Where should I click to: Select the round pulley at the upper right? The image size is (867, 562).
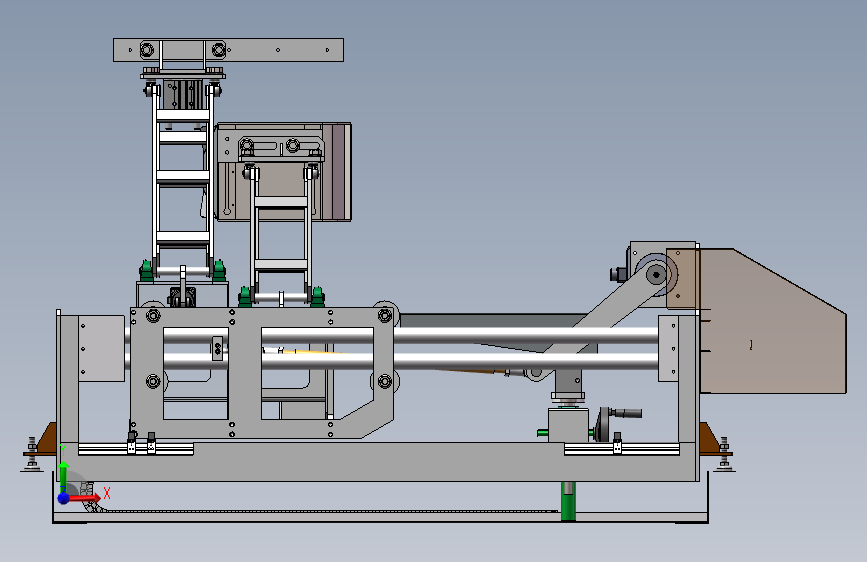click(x=656, y=274)
